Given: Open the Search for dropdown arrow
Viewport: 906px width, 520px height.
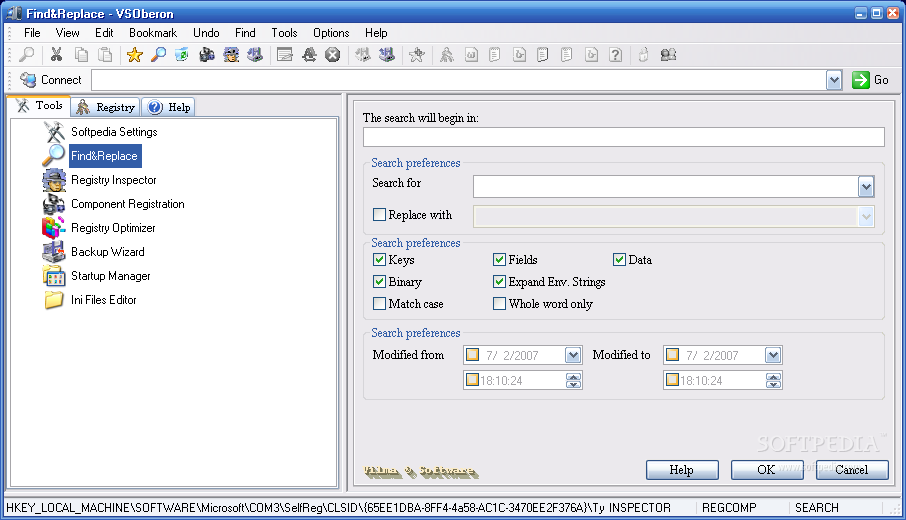Looking at the screenshot, I should [866, 187].
